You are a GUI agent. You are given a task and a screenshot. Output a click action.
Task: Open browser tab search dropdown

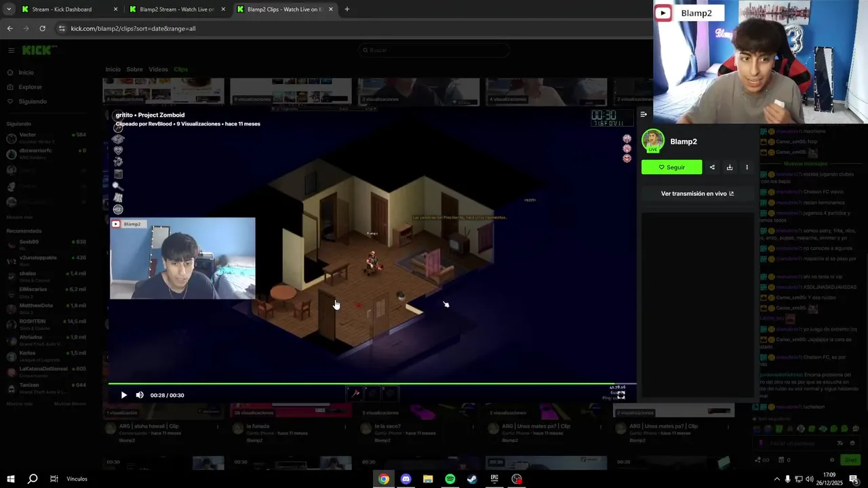click(x=8, y=9)
